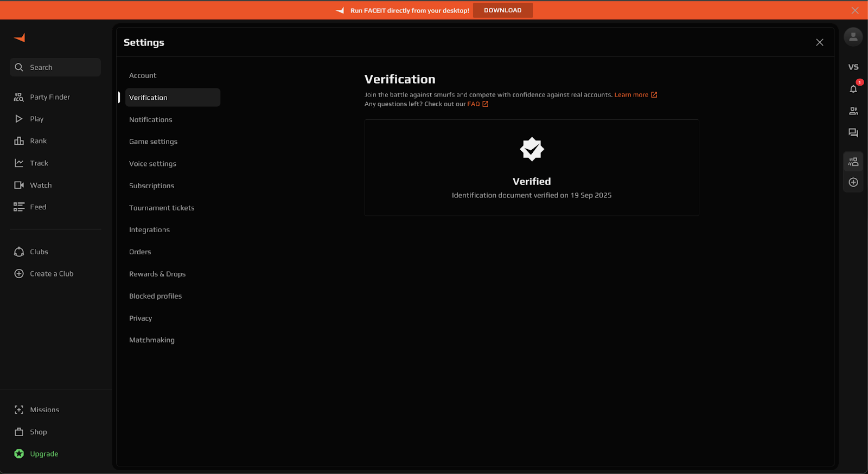Open the chat messages icon
The image size is (868, 474).
click(x=853, y=133)
